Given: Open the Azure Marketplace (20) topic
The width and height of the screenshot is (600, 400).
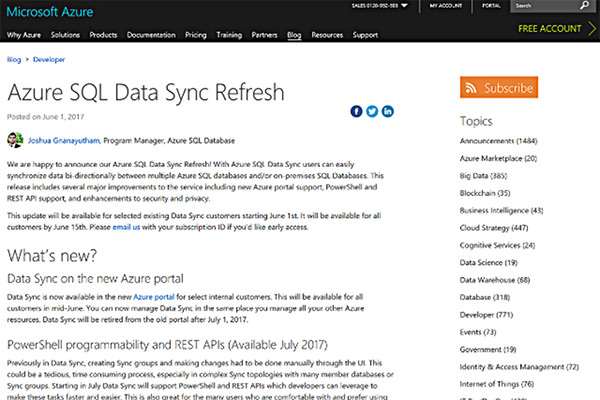Looking at the screenshot, I should pyautogui.click(x=498, y=158).
